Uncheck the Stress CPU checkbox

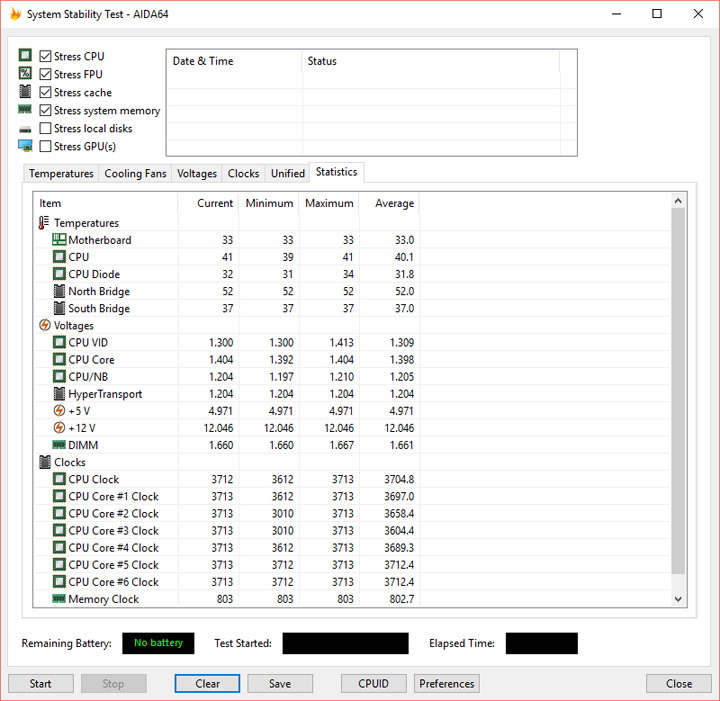point(45,56)
